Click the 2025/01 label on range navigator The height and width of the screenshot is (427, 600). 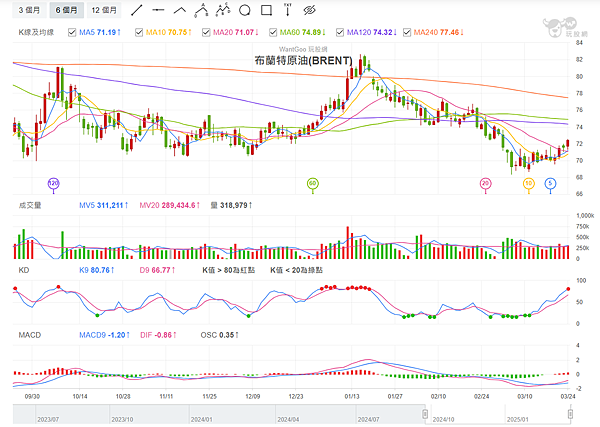(518, 420)
